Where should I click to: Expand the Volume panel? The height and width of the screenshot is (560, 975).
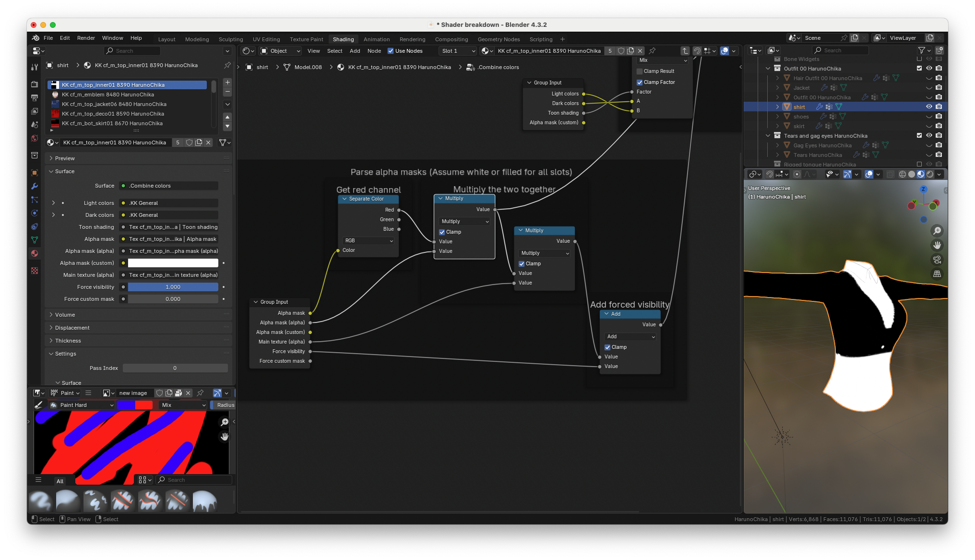point(65,315)
